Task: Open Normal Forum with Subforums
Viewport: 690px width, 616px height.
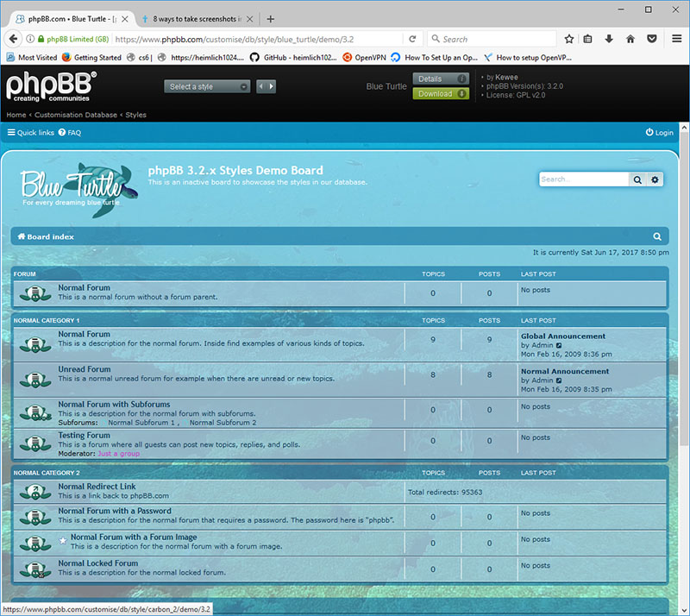Action: [x=114, y=405]
